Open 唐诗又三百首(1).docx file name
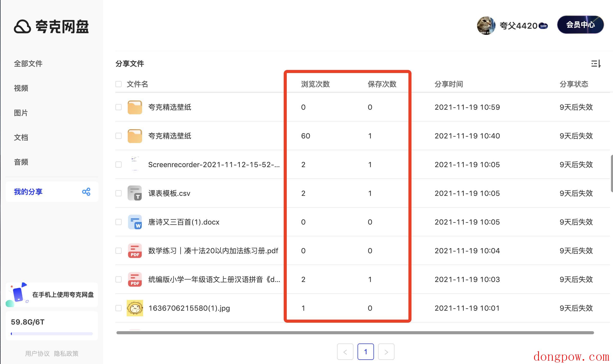Viewport: 613px width, 364px height. tap(184, 222)
